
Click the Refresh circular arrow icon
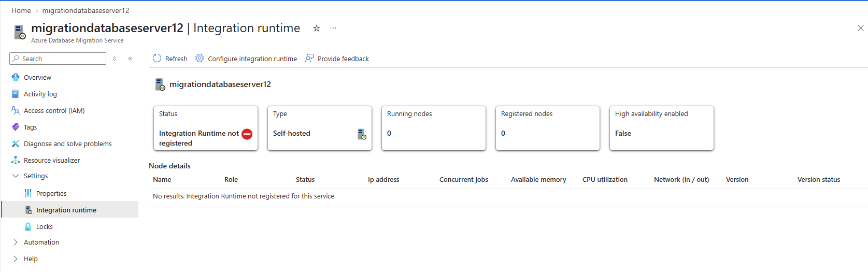[x=157, y=59]
